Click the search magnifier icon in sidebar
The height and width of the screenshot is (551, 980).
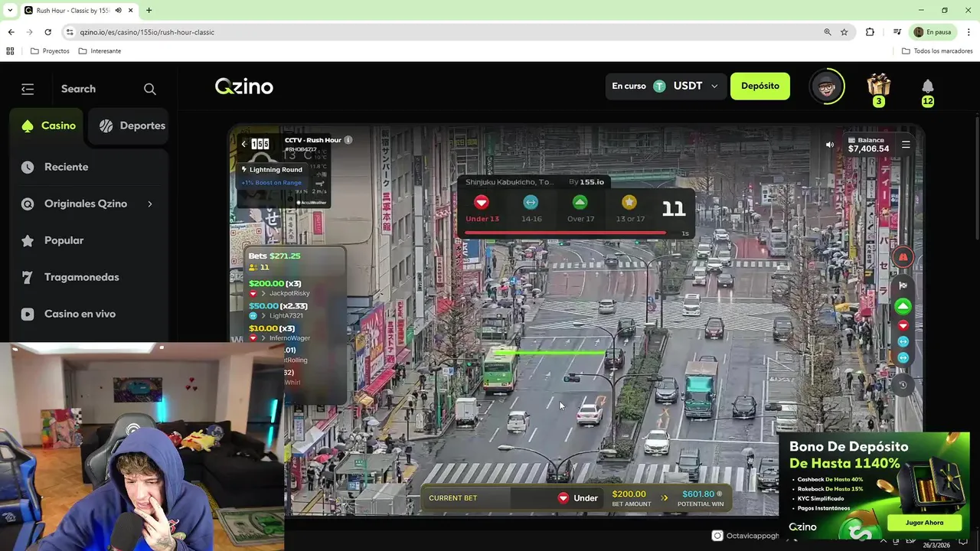tap(150, 89)
